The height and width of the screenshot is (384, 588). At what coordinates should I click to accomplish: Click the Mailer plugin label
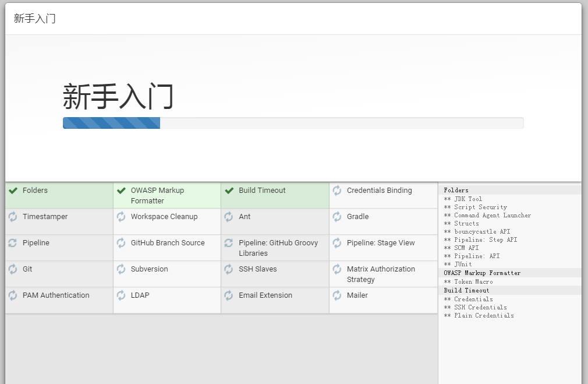pyautogui.click(x=357, y=295)
